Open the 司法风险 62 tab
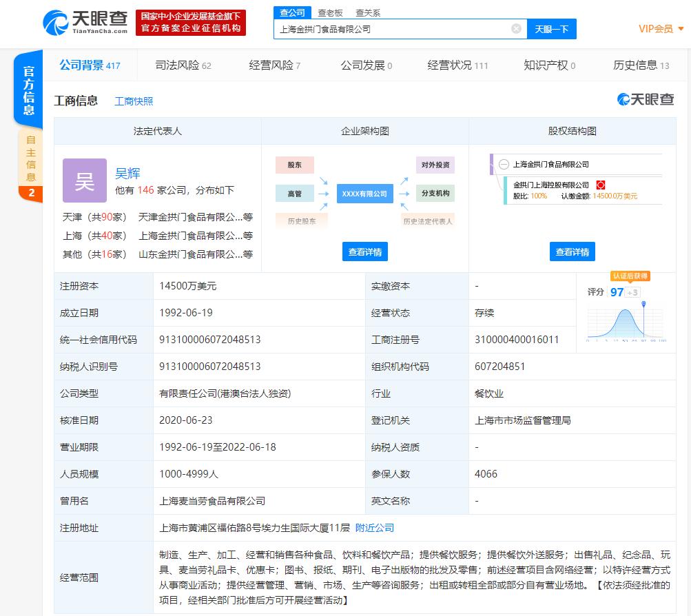This screenshot has height=616, width=691. (183, 65)
